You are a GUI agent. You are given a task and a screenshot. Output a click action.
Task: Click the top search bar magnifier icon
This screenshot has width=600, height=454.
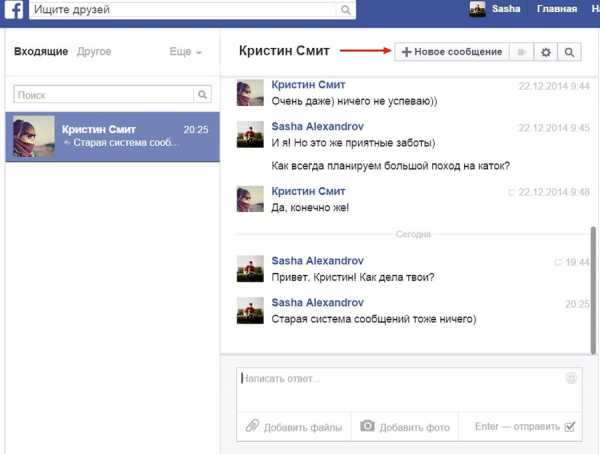346,10
